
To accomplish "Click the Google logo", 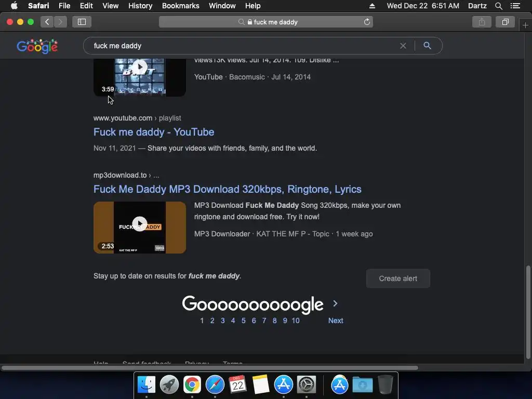I will tap(37, 46).
